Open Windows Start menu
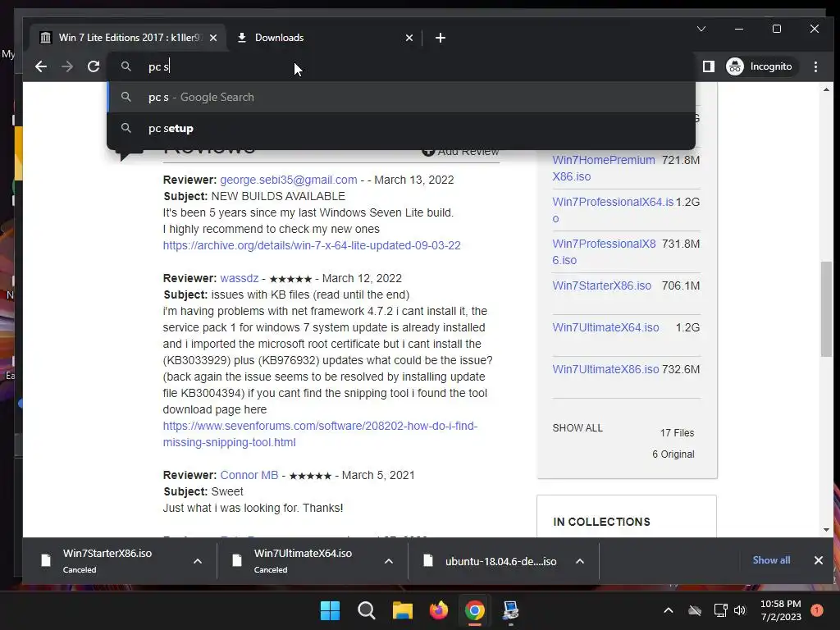The width and height of the screenshot is (840, 630). pos(330,610)
